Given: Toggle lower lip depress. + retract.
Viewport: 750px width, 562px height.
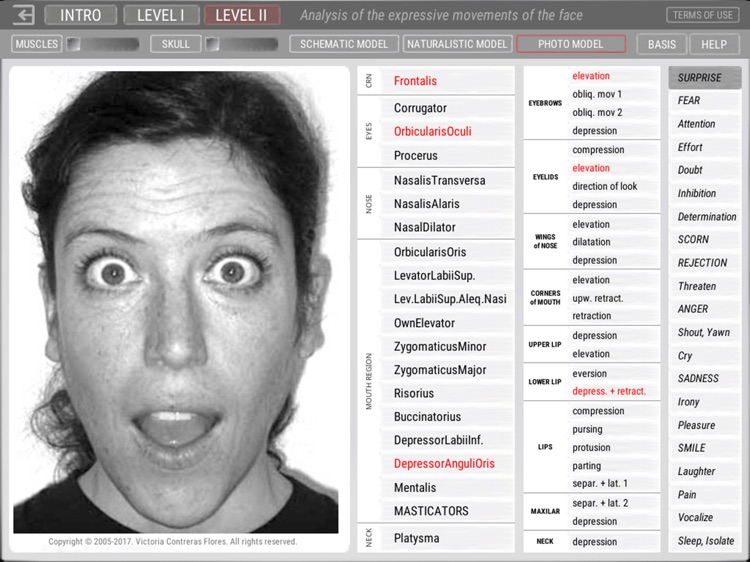Looking at the screenshot, I should point(614,391).
